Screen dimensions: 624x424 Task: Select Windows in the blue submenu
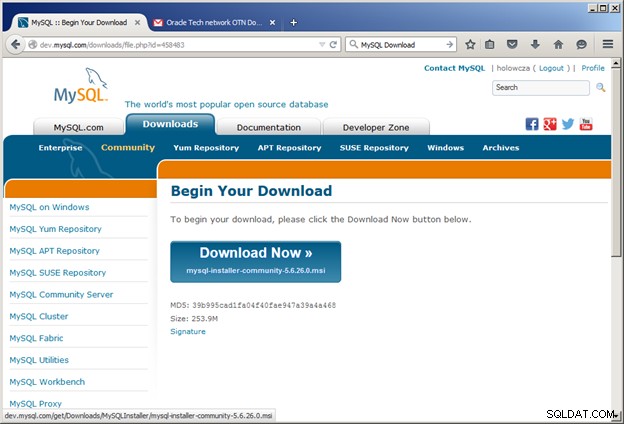click(445, 148)
